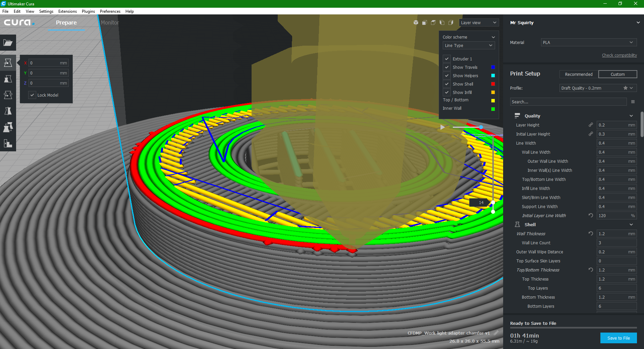Image resolution: width=644 pixels, height=349 pixels.
Task: Select the Mirror tool in the left toolbar
Action: (x=8, y=111)
